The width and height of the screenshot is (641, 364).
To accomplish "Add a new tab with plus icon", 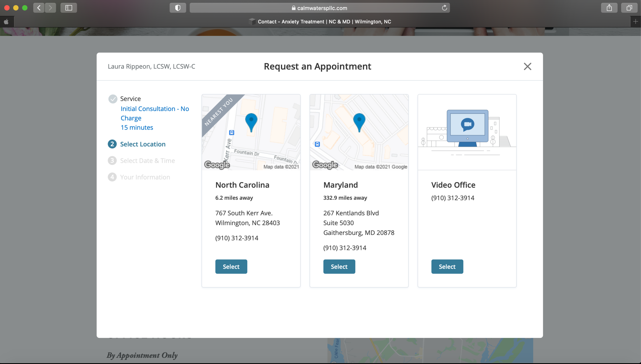I will click(635, 22).
